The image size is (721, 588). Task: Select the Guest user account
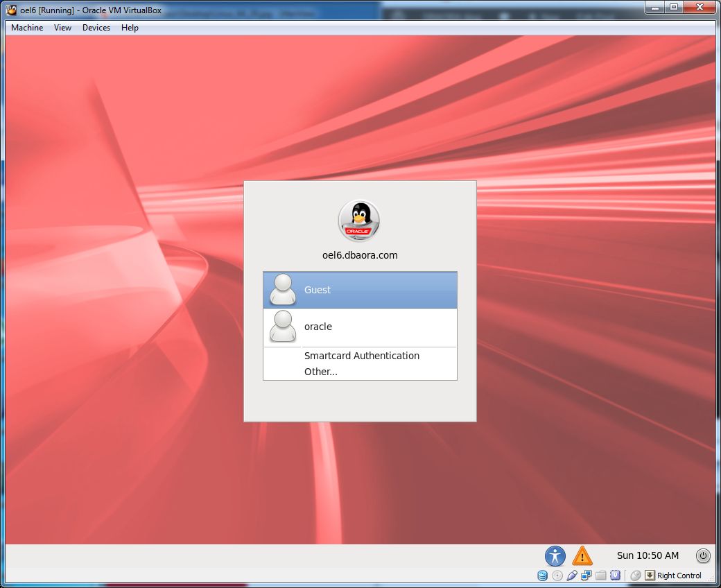(360, 290)
